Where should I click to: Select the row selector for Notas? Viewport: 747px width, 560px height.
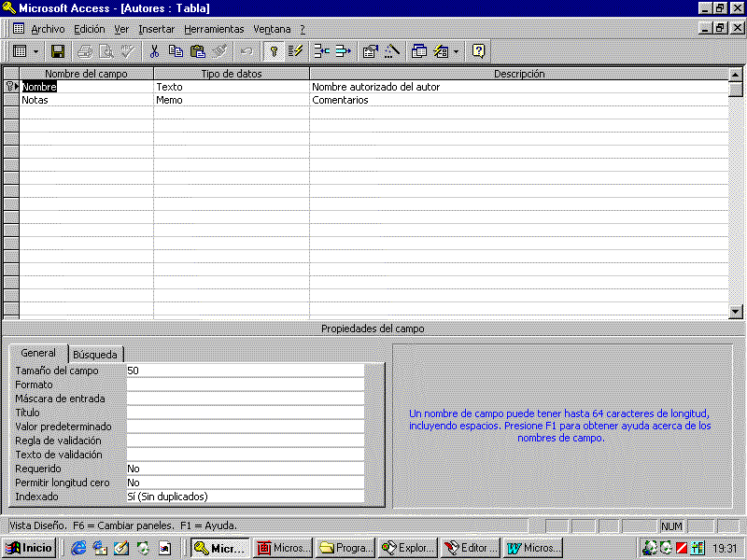tap(11, 100)
